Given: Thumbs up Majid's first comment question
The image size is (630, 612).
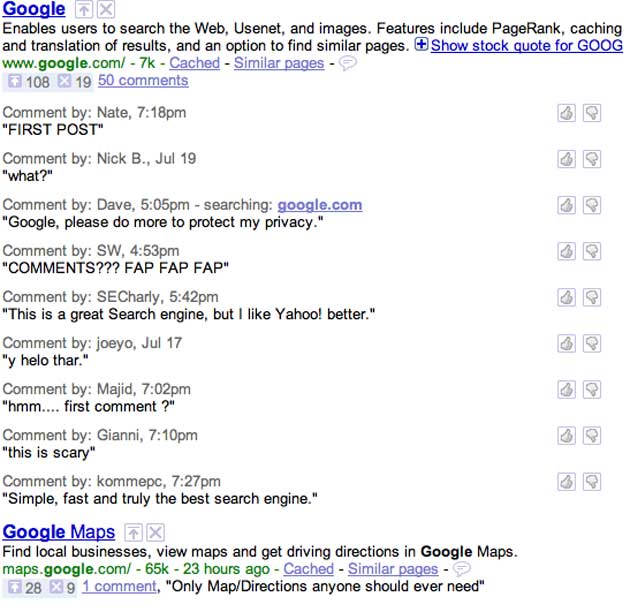Looking at the screenshot, I should tap(566, 389).
